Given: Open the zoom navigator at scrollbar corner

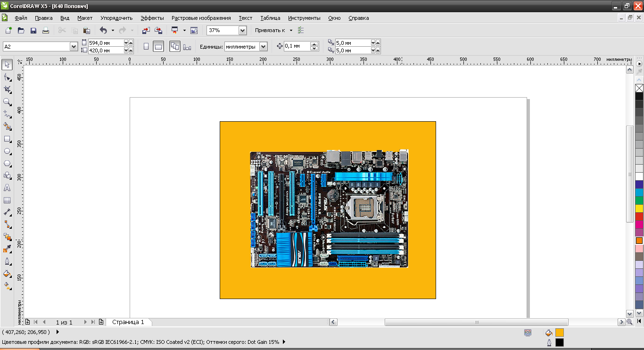Looking at the screenshot, I should point(629,322).
